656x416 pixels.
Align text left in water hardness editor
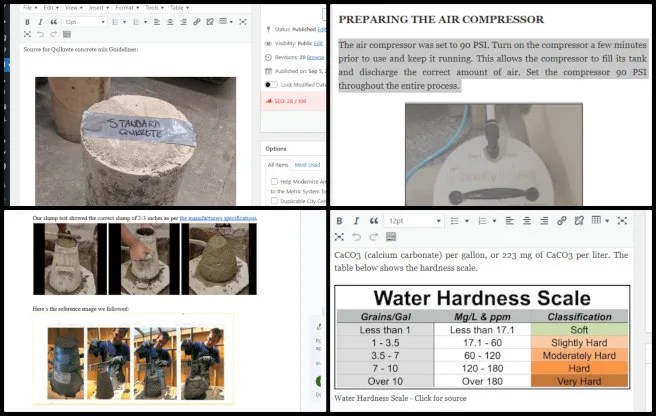coord(509,221)
